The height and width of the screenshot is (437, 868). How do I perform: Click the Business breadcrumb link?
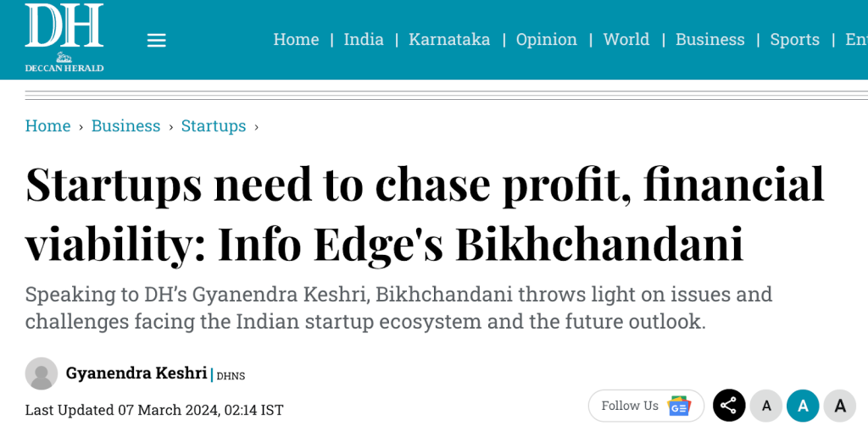125,126
